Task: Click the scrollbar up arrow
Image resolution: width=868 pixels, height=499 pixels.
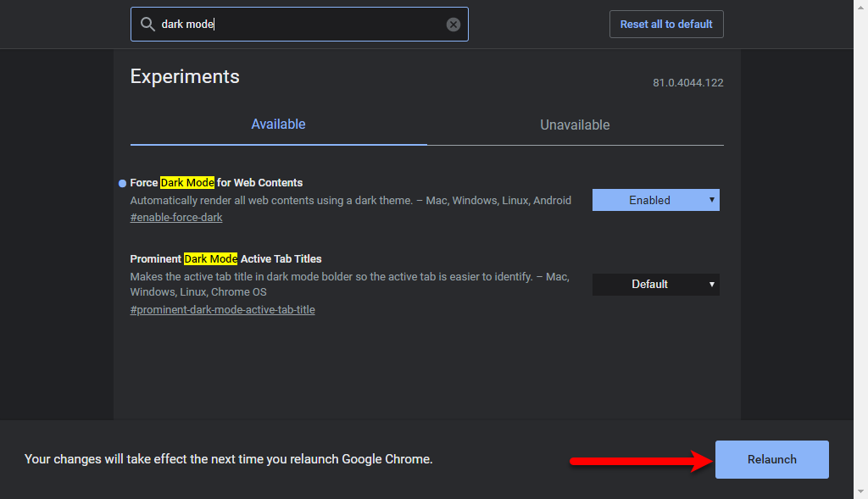Action: pyautogui.click(x=861, y=7)
